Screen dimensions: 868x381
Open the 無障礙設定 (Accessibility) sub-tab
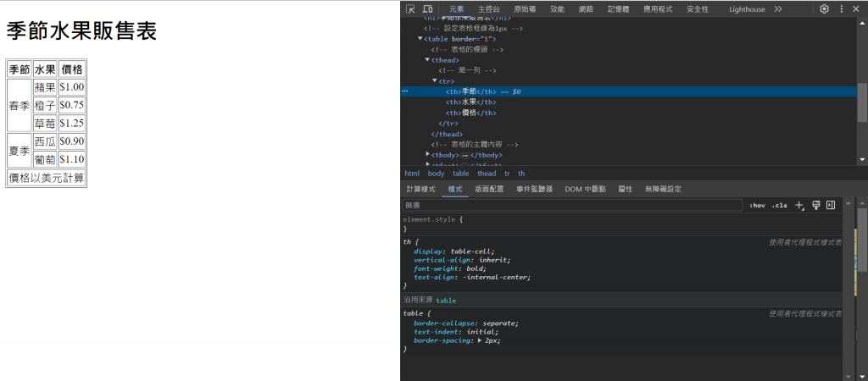(663, 189)
